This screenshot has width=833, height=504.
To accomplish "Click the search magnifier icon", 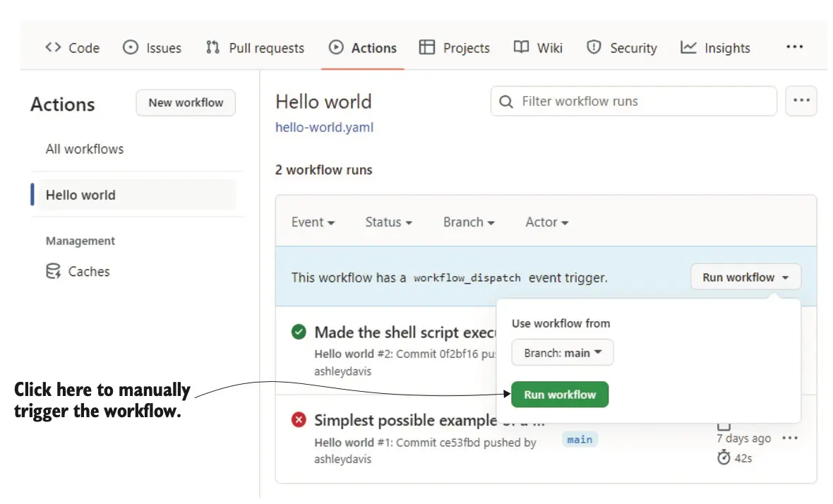I will coord(505,102).
